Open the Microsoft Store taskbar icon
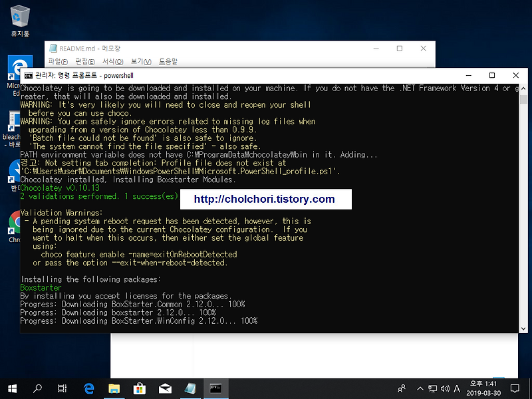The width and height of the screenshot is (532, 399). click(139, 389)
